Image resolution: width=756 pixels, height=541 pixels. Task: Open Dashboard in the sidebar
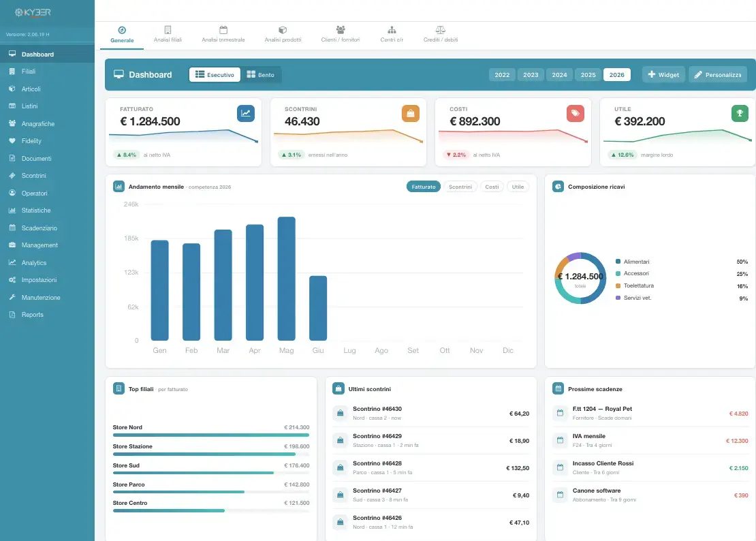47,54
